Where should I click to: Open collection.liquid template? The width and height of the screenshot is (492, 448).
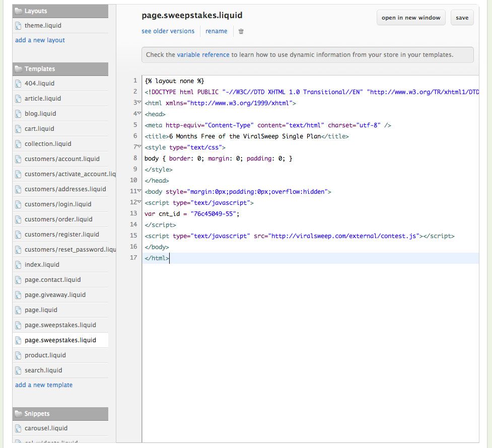[48, 144]
